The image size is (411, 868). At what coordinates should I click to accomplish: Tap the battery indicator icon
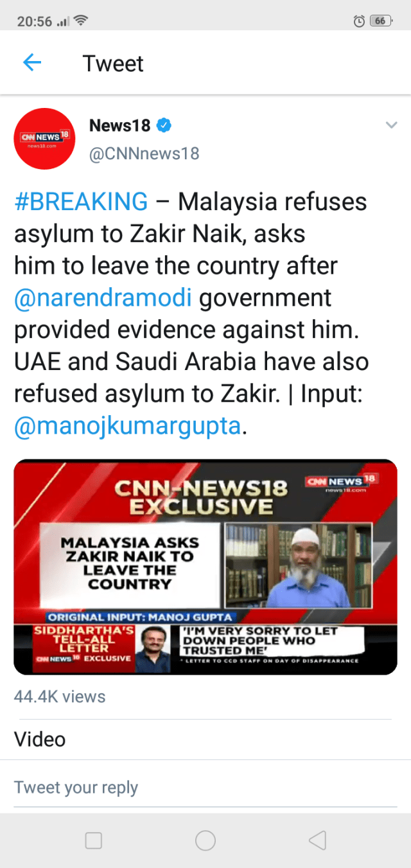pyautogui.click(x=380, y=21)
